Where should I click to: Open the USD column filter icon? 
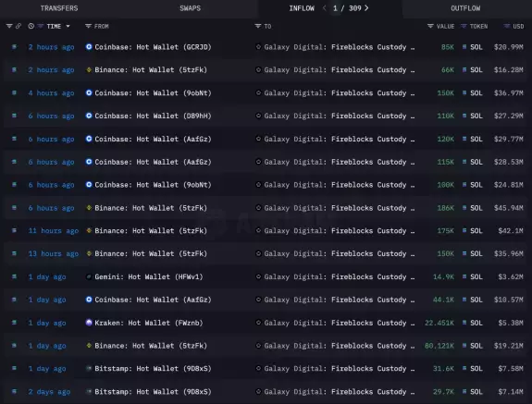click(506, 26)
